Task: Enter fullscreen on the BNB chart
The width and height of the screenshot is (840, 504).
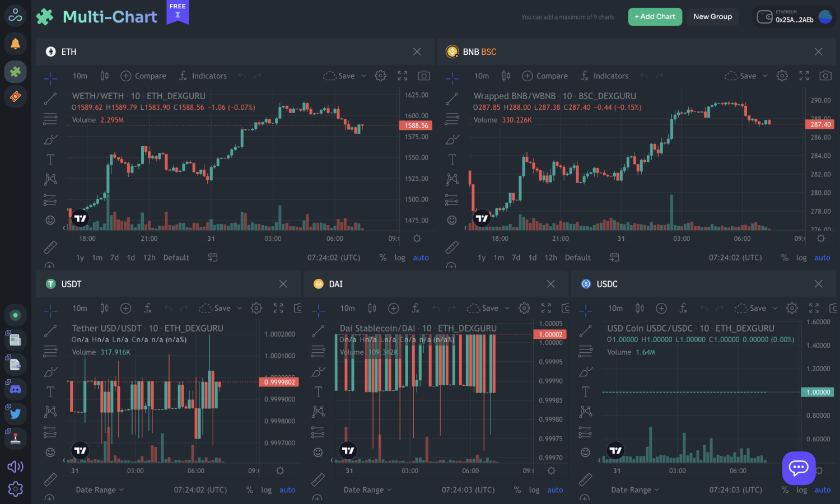Action: 804,76
